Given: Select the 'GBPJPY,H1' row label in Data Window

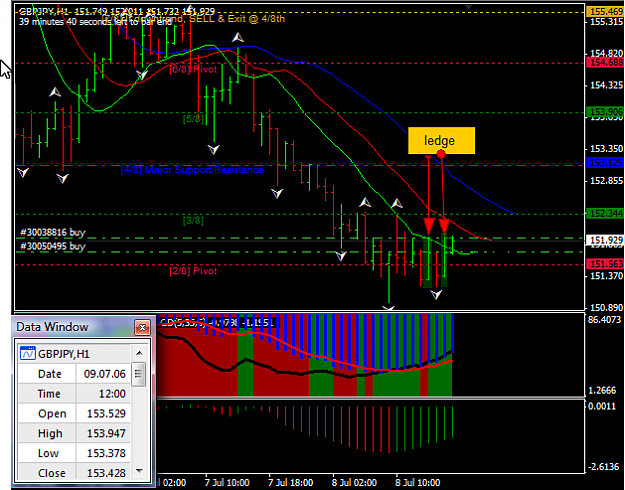Looking at the screenshot, I should (x=63, y=354).
